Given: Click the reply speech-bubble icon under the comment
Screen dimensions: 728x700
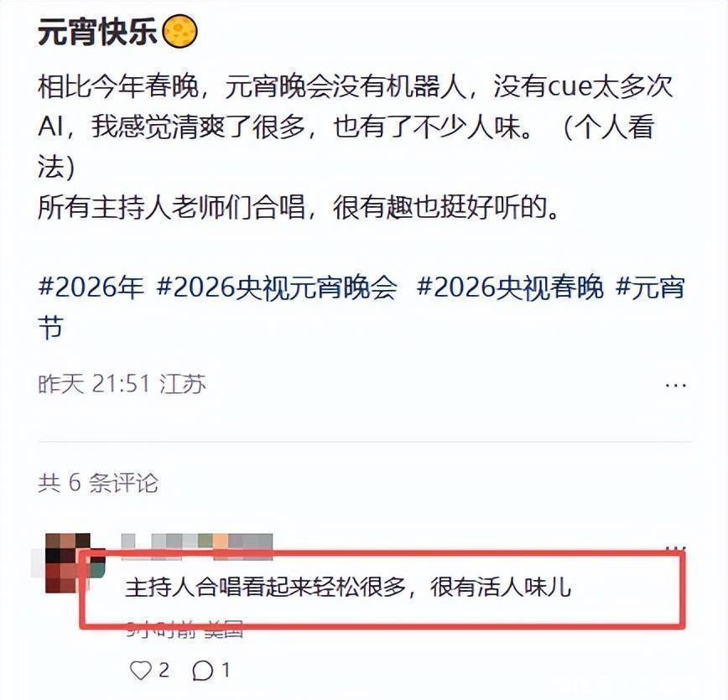Looking at the screenshot, I should click(x=203, y=671).
